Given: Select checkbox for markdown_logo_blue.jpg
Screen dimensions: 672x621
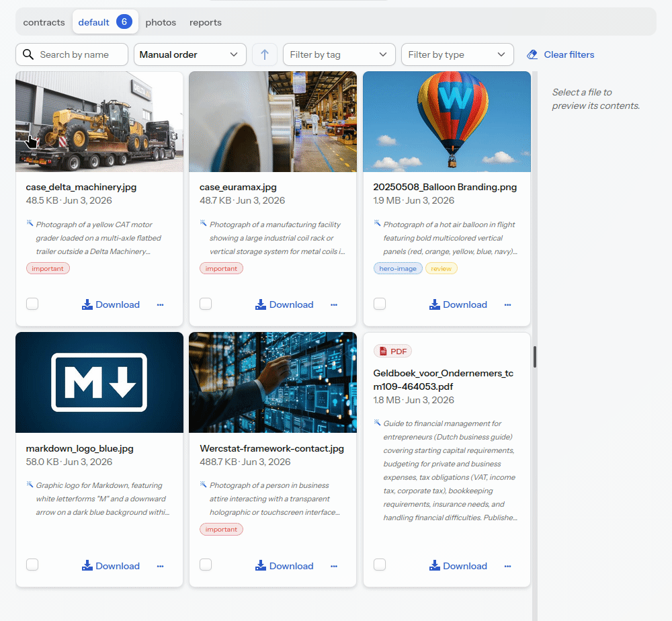Looking at the screenshot, I should (x=32, y=565).
